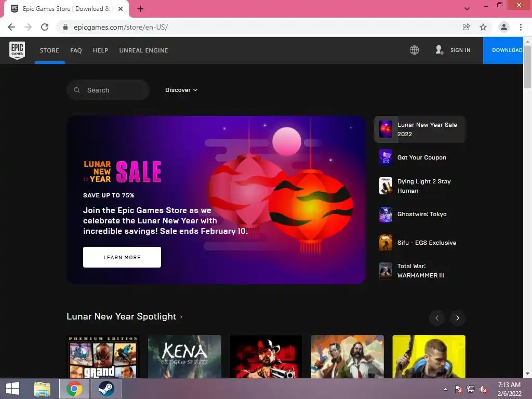Image resolution: width=532 pixels, height=399 pixels.
Task: Open the game card with two illustrated men
Action: click(x=348, y=356)
